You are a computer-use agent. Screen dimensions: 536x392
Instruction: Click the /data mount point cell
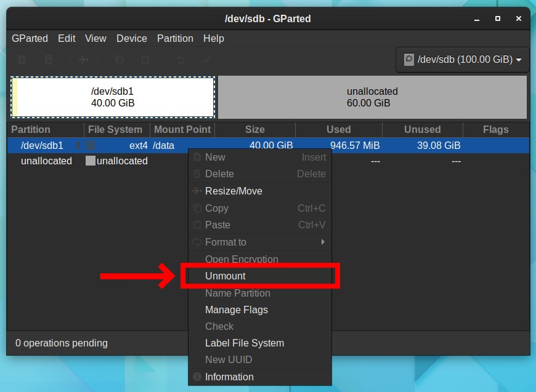163,145
